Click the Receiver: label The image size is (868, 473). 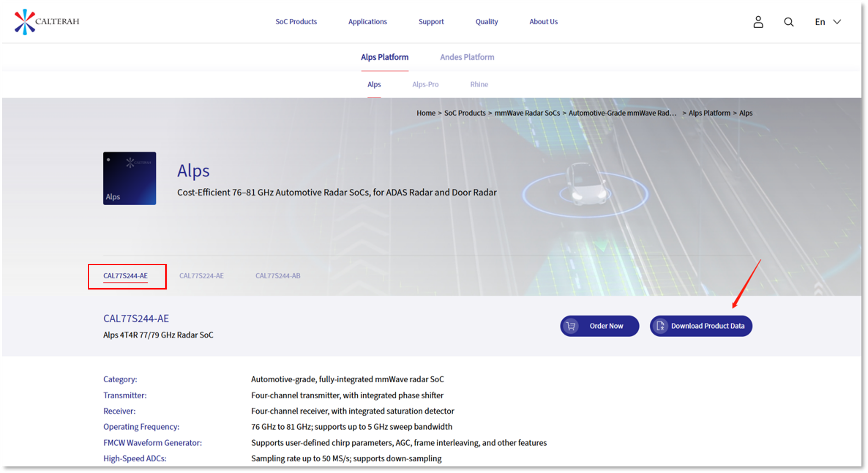(119, 411)
